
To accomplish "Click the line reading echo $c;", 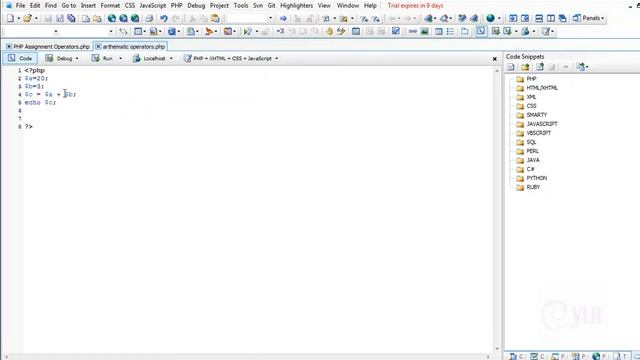I will [x=40, y=102].
